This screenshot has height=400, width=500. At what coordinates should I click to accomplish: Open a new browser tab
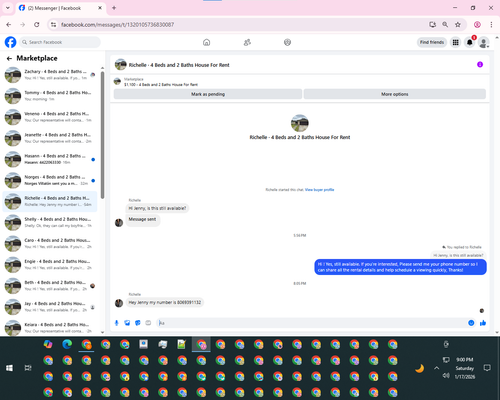(114, 8)
